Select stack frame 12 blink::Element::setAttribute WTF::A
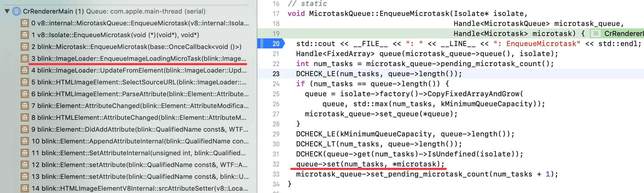 140,165
